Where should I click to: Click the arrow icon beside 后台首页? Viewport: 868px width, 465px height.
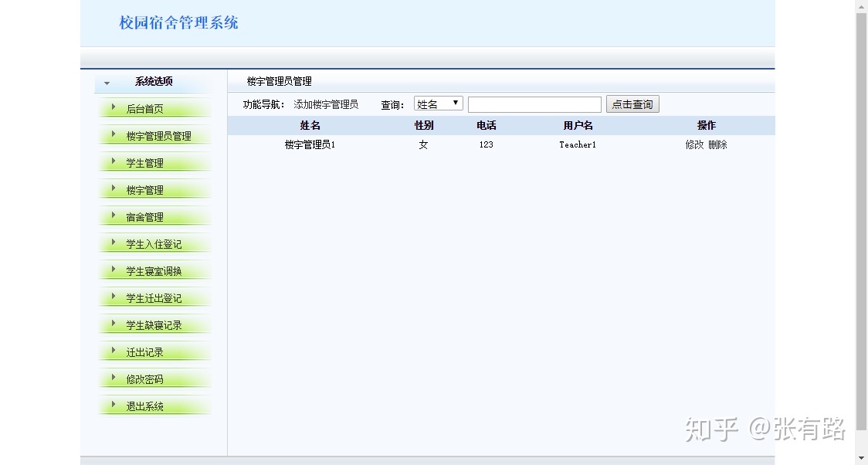click(114, 107)
